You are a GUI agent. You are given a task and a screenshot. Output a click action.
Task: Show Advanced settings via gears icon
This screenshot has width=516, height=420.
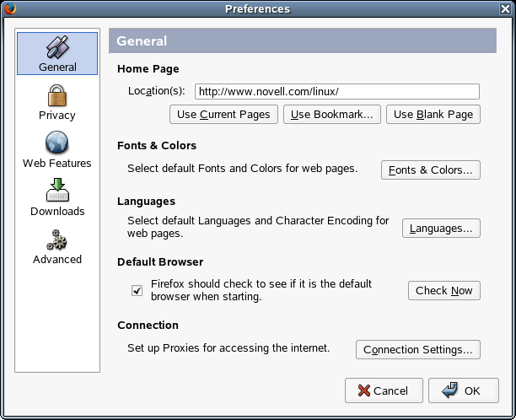(x=57, y=245)
